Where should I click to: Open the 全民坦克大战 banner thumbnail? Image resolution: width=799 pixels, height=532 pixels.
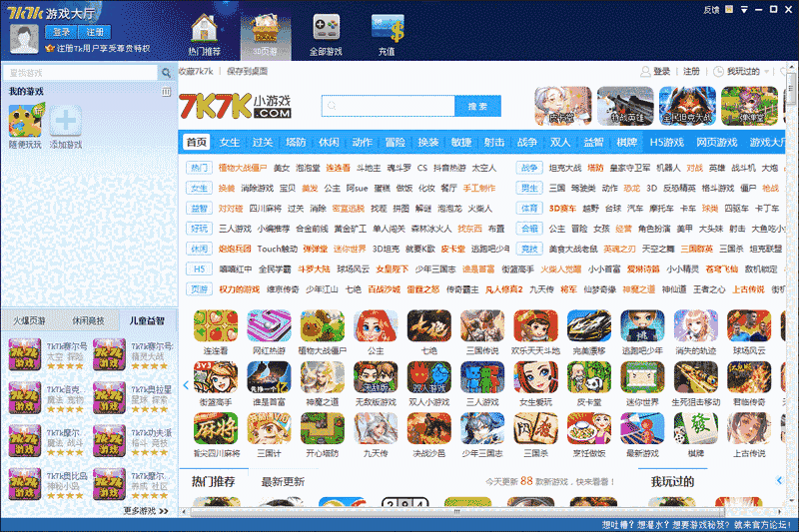coord(687,106)
